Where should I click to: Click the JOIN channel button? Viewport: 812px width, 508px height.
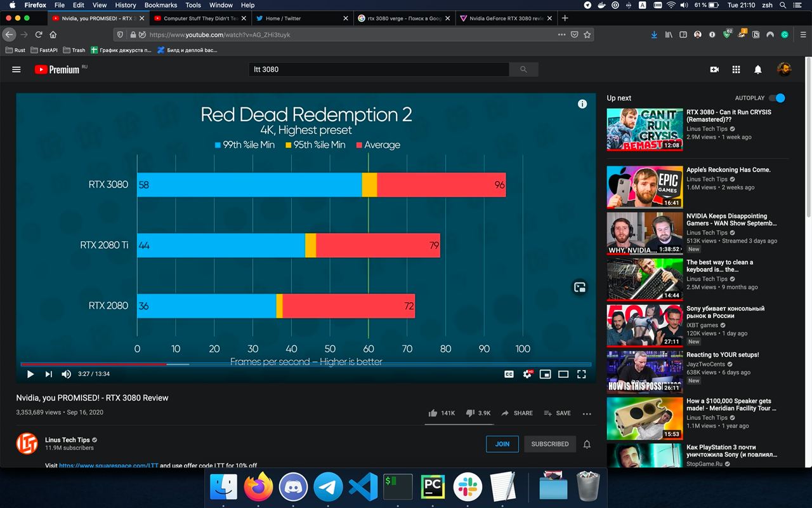click(502, 444)
